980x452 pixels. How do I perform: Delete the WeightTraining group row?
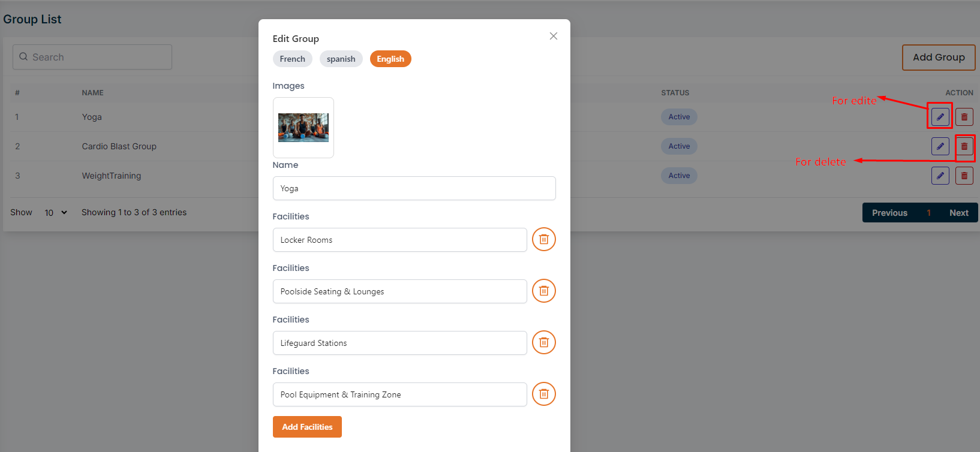(x=964, y=176)
